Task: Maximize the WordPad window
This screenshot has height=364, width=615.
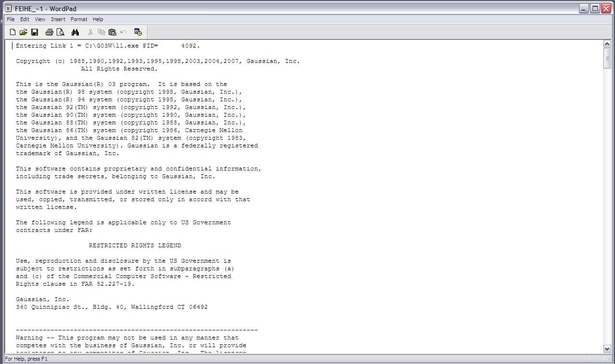Action: tap(595, 8)
